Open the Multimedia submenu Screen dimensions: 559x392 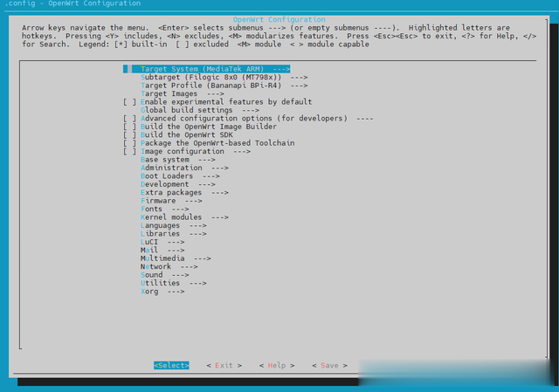pyautogui.click(x=176, y=258)
